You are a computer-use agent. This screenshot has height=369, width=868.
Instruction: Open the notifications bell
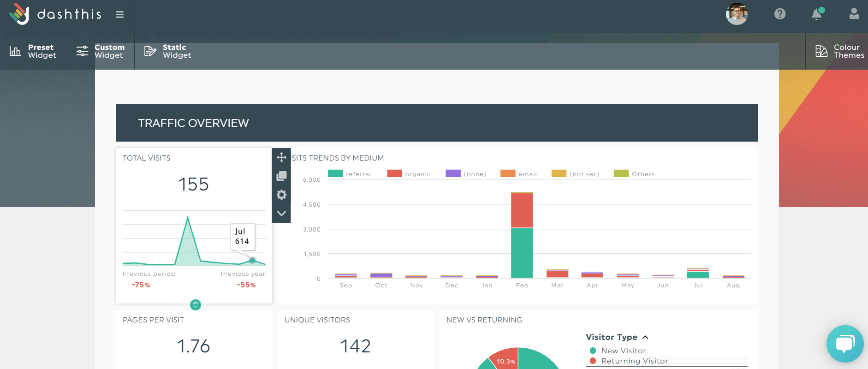[x=817, y=14]
